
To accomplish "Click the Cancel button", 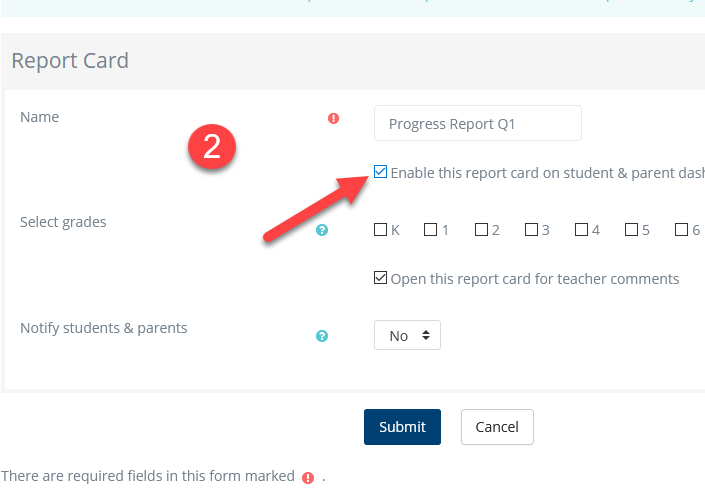I will 497,427.
